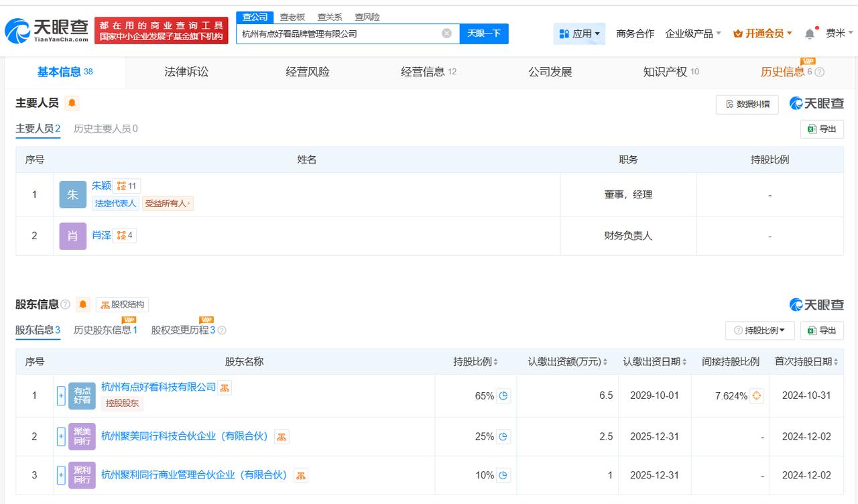858x504 pixels.
Task: Switch to the 经营信息 tab
Action: (x=428, y=72)
